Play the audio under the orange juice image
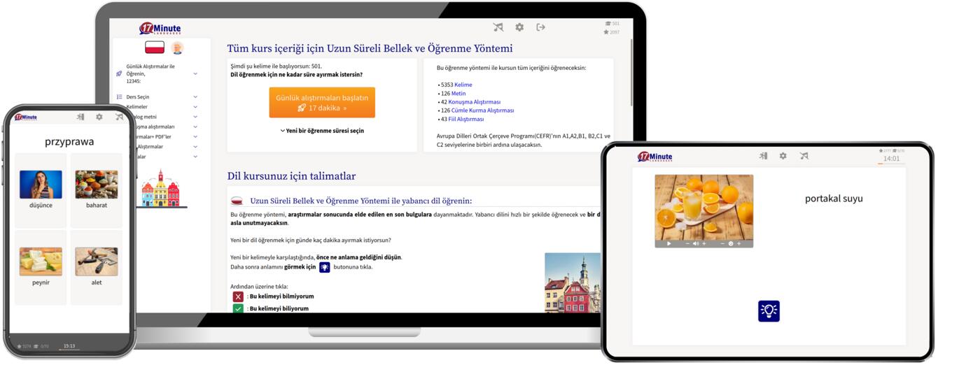 tap(669, 244)
